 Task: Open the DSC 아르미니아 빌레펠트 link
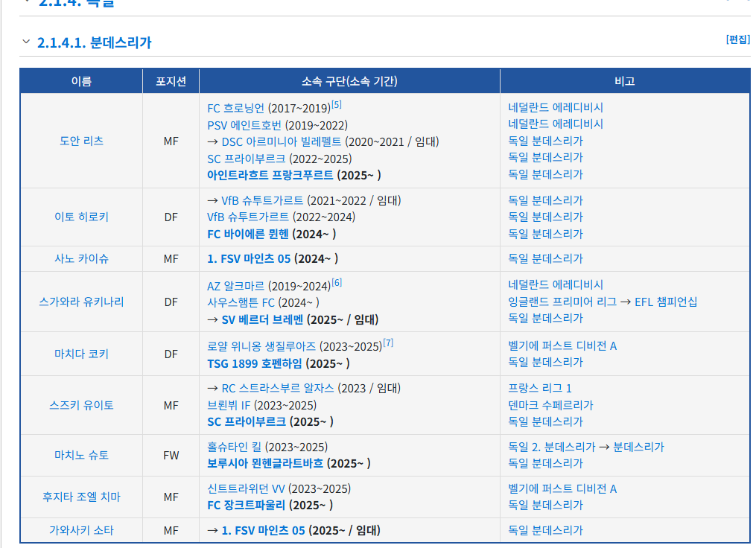[282, 141]
